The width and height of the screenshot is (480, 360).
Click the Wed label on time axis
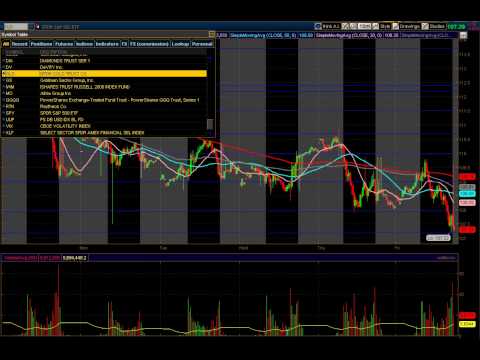click(x=243, y=248)
